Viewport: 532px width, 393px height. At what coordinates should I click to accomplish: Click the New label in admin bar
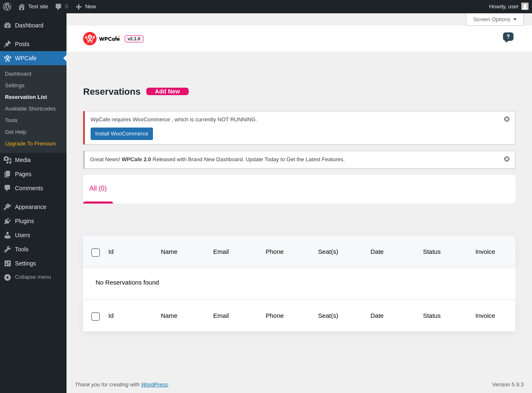(x=91, y=7)
